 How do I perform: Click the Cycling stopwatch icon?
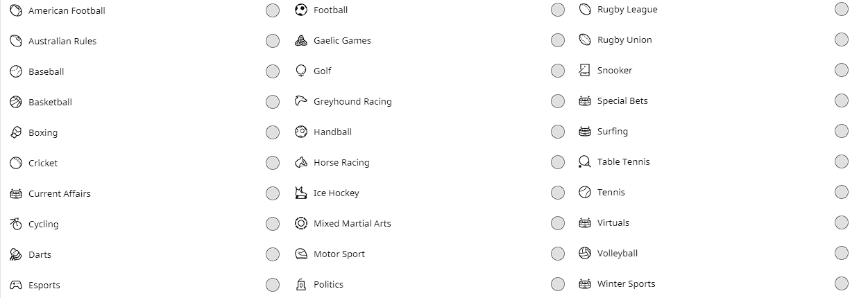16,224
